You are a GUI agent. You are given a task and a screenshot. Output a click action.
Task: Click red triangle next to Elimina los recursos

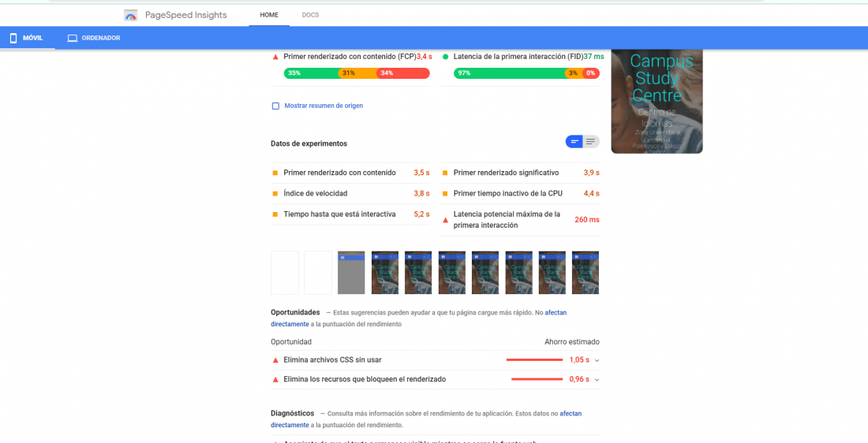point(275,379)
